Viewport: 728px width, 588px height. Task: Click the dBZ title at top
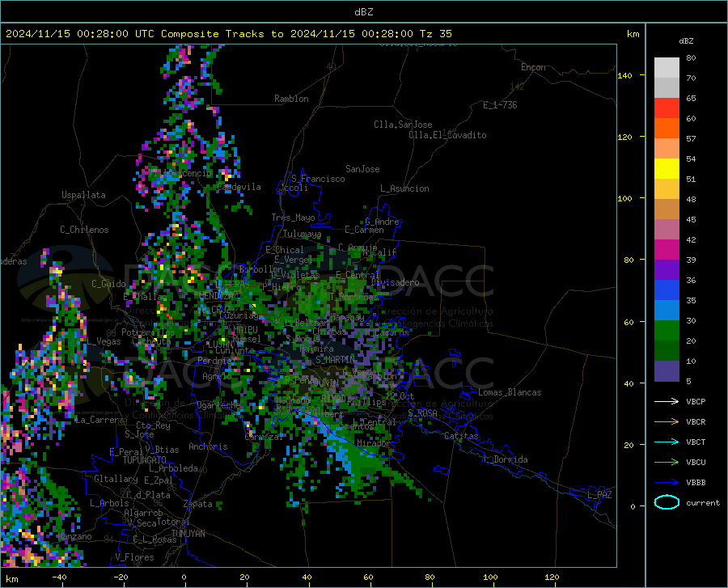pos(363,12)
